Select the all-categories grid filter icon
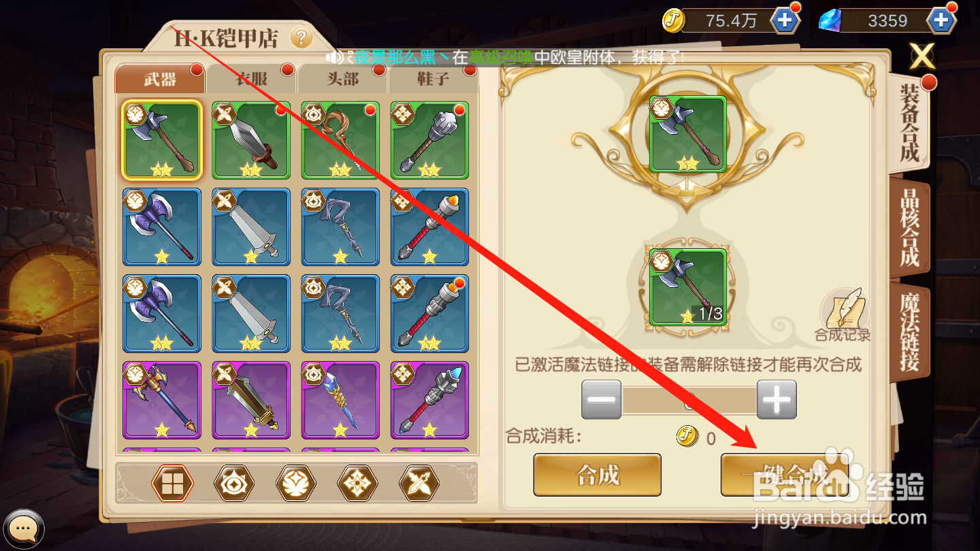The width and height of the screenshot is (980, 551). click(172, 484)
